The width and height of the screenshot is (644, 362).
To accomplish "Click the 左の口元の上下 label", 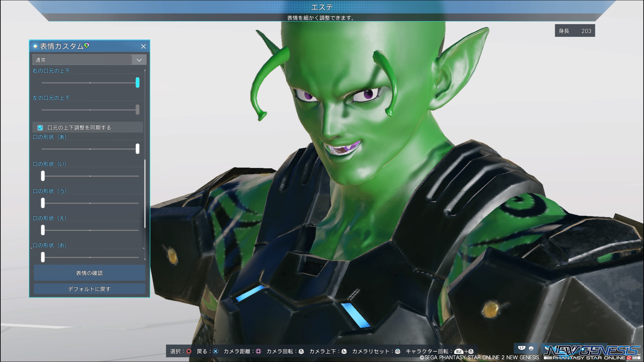I will pyautogui.click(x=51, y=98).
